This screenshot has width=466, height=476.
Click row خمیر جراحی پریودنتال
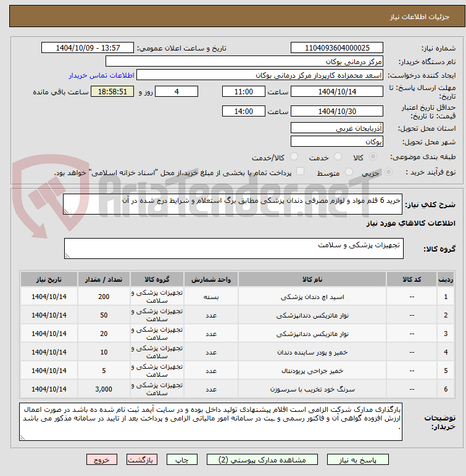point(238,371)
